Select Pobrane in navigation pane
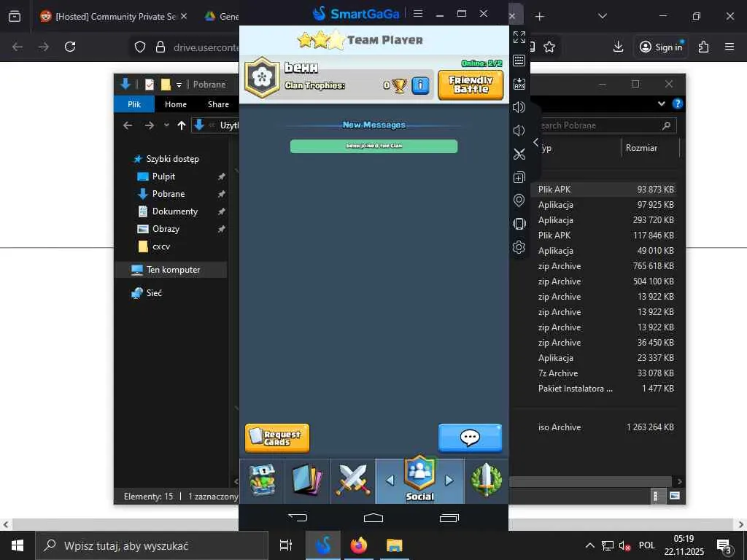 (x=169, y=194)
